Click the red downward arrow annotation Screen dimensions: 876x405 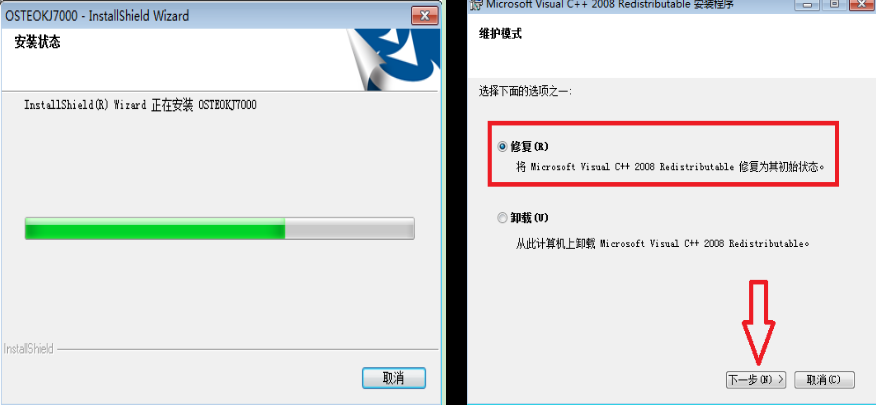pyautogui.click(x=759, y=322)
